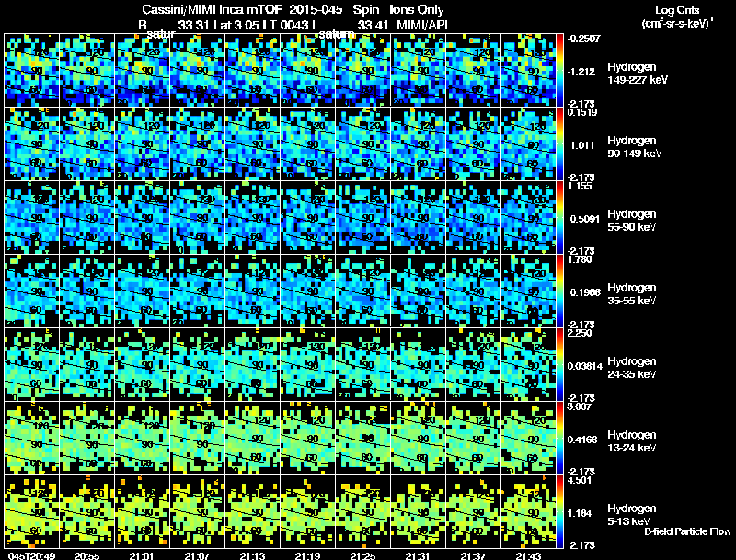This screenshot has width=736, height=560.
Task: Click the '21:01' time label
Action: pos(142,555)
